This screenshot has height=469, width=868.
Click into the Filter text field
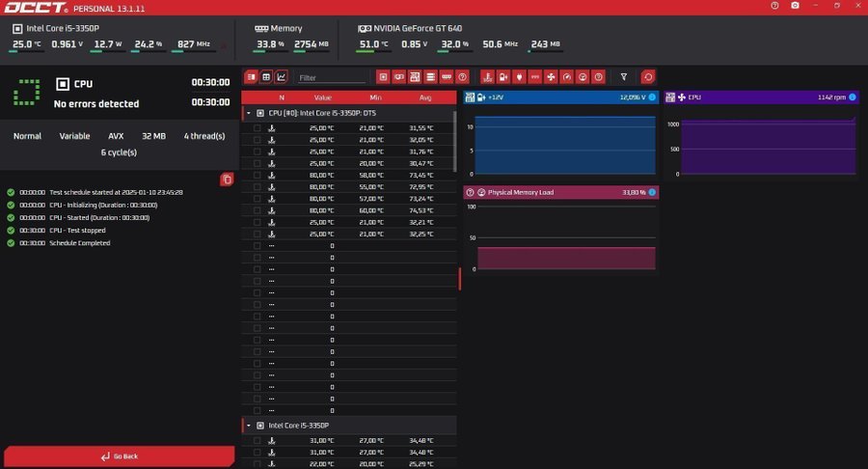tap(332, 77)
